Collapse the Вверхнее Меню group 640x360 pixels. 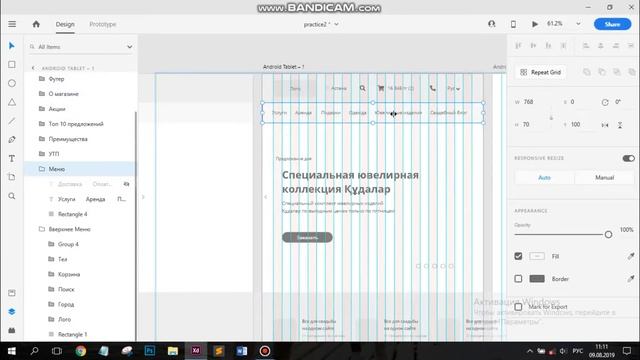pyautogui.click(x=42, y=229)
